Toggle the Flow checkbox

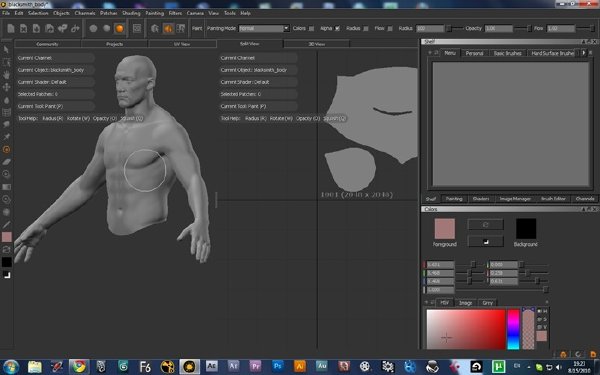(390, 28)
